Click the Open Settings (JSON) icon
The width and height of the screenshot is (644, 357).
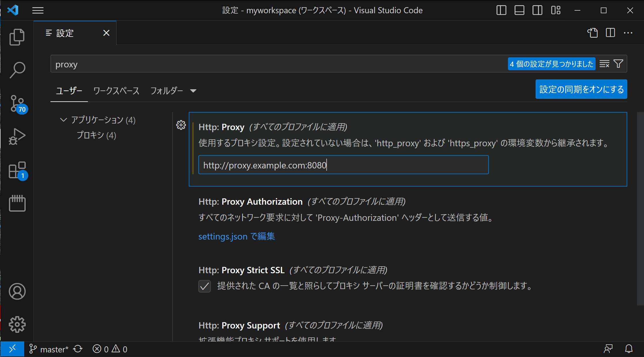592,33
